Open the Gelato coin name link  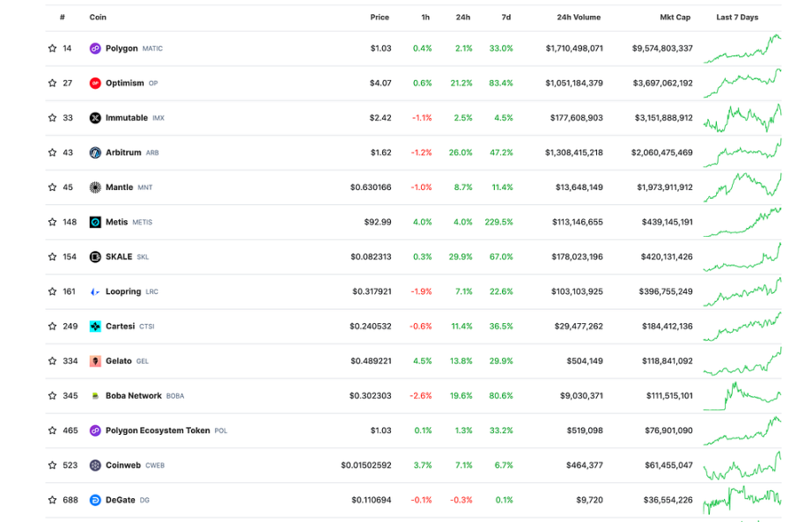coord(119,360)
